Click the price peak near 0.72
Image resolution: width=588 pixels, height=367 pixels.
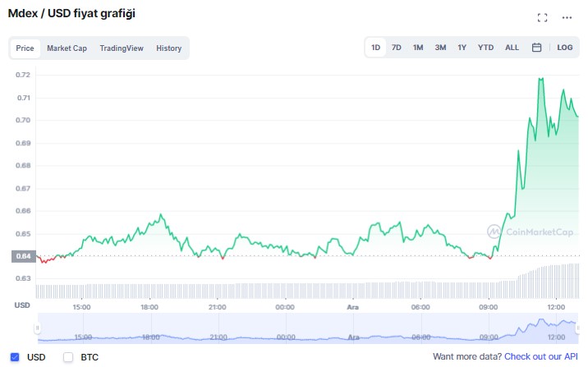point(540,79)
